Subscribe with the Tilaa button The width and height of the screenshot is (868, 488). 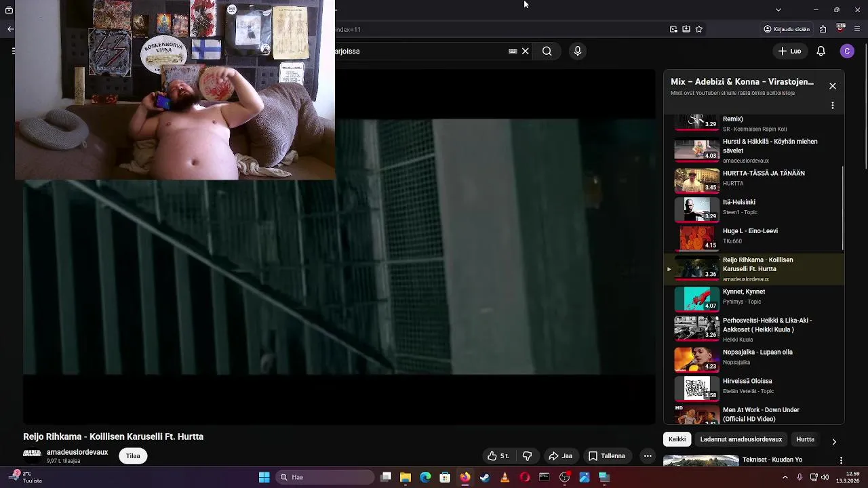pos(133,456)
